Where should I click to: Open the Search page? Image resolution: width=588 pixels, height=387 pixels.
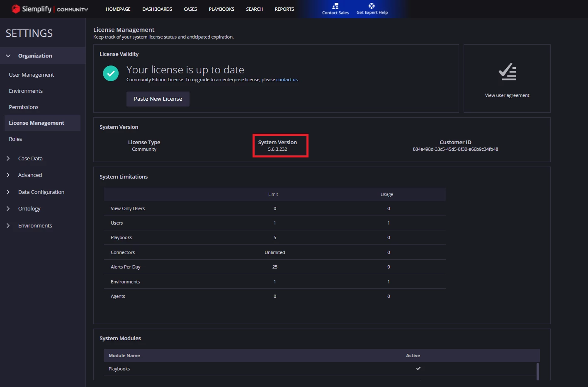(x=254, y=9)
